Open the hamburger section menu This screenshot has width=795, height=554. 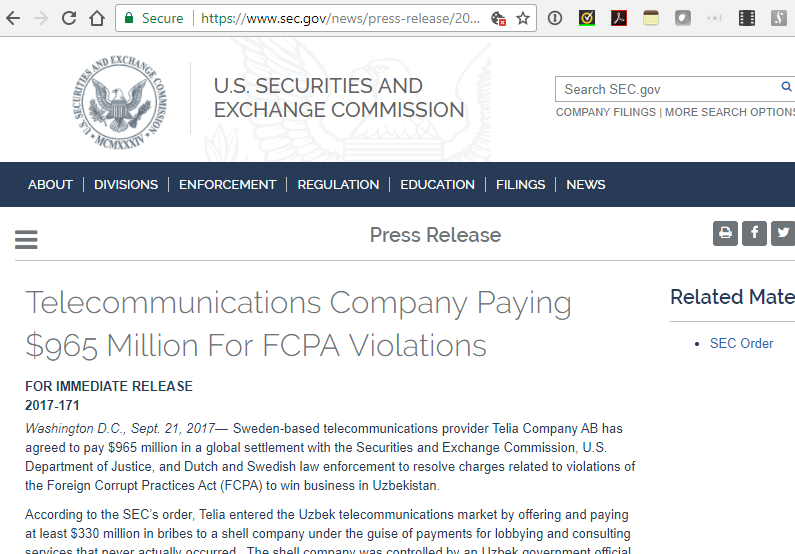pyautogui.click(x=26, y=239)
